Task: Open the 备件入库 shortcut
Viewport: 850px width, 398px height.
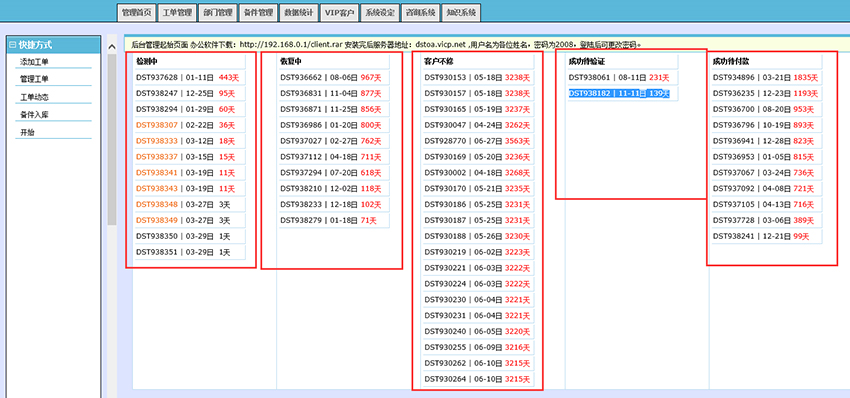Action: (x=34, y=115)
